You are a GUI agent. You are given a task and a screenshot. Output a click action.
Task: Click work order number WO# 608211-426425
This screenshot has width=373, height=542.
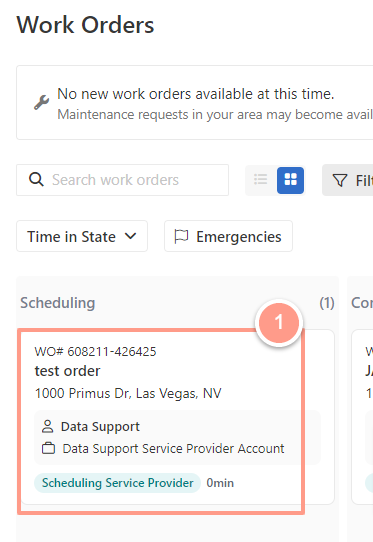pos(95,352)
